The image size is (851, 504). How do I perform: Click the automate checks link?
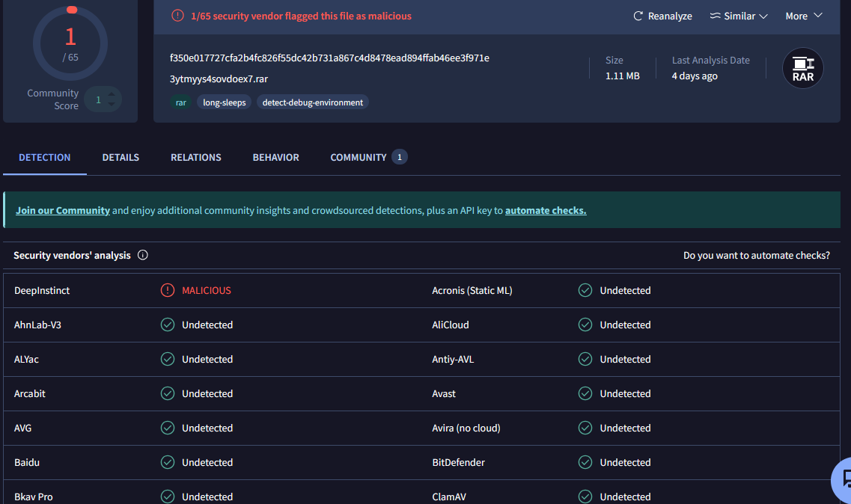click(546, 210)
